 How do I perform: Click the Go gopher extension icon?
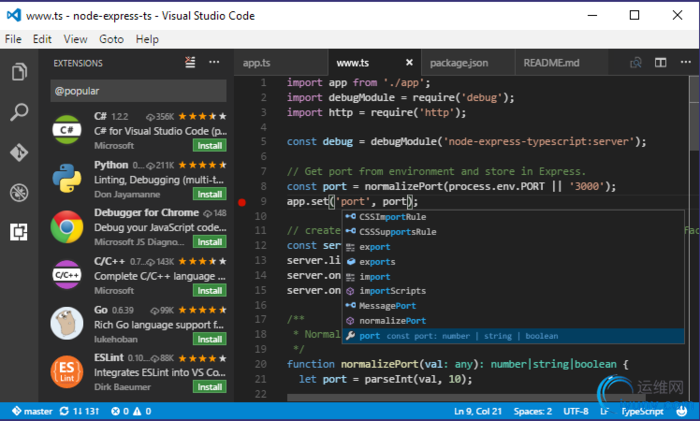(x=67, y=323)
